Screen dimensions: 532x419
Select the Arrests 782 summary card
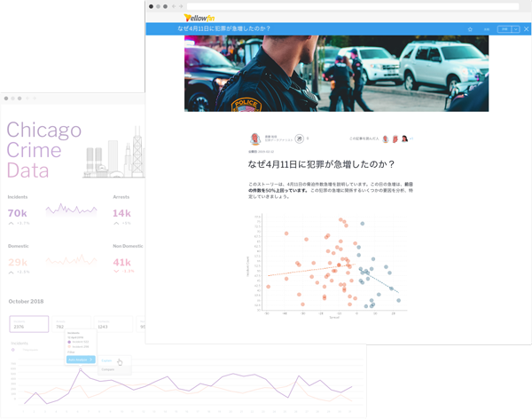[x=71, y=325]
